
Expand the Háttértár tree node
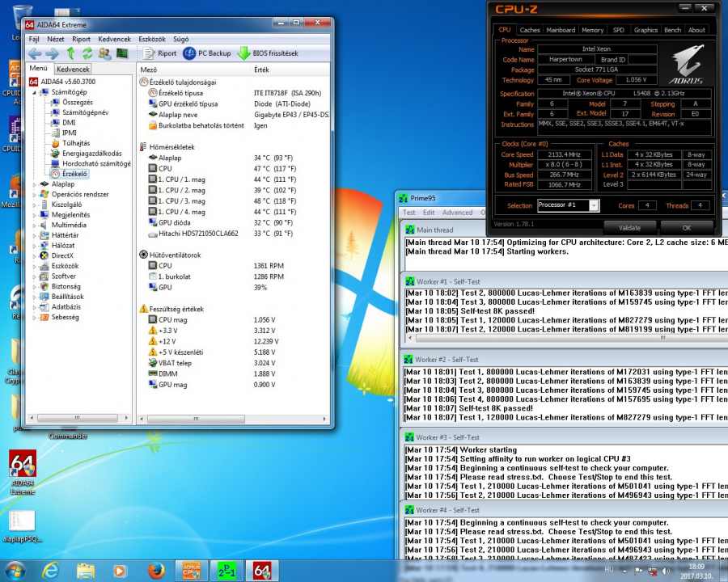(34, 235)
